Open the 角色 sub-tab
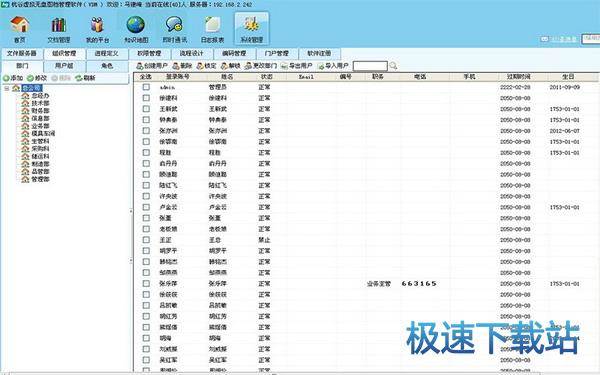 pyautogui.click(x=107, y=66)
